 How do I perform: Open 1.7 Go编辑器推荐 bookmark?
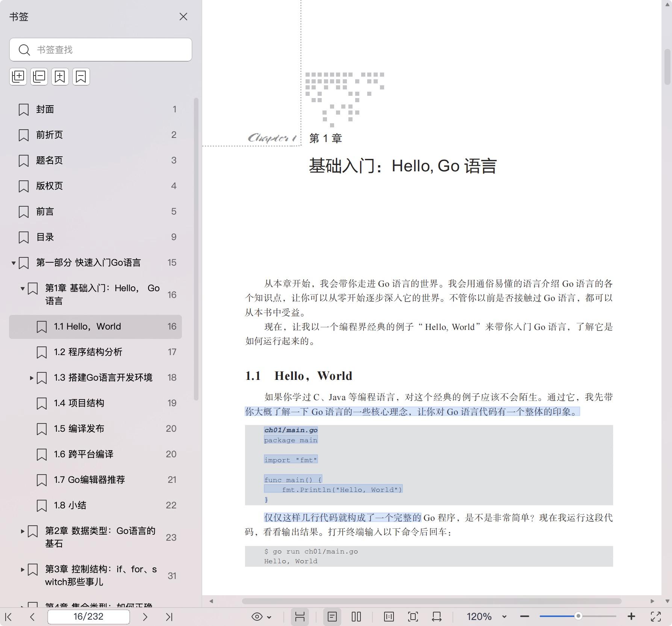(x=95, y=480)
